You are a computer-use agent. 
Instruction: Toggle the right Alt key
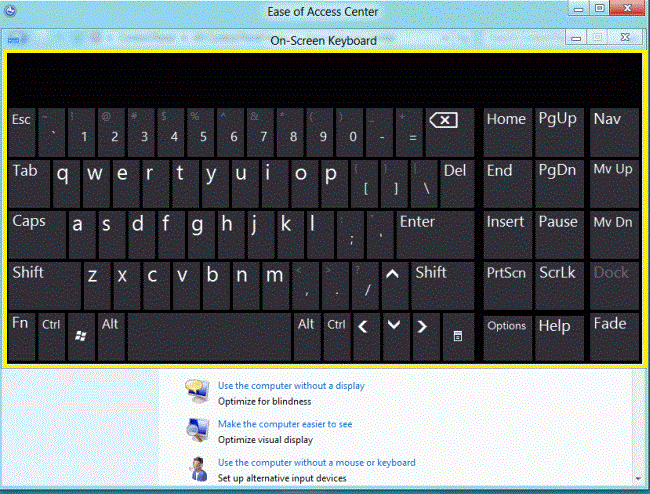[307, 337]
